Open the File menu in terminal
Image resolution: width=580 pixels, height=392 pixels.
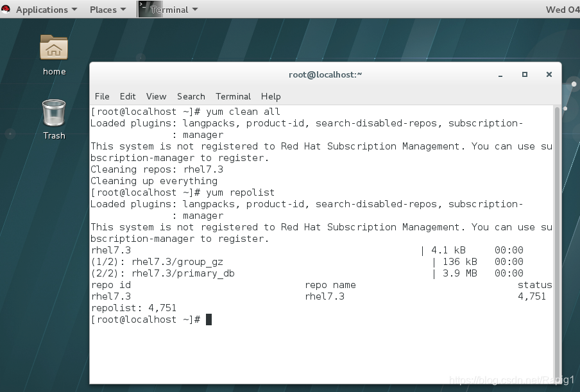tap(102, 96)
